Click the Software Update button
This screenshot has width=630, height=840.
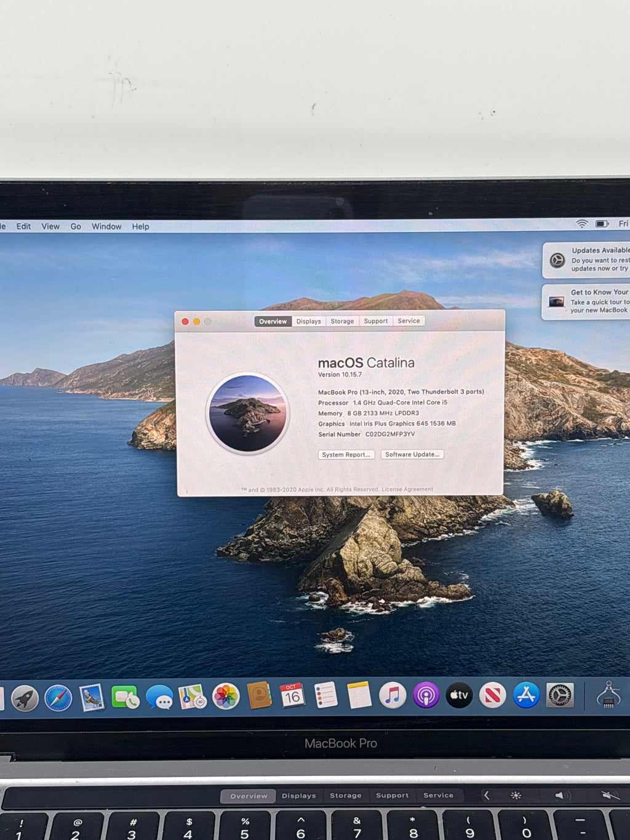412,454
